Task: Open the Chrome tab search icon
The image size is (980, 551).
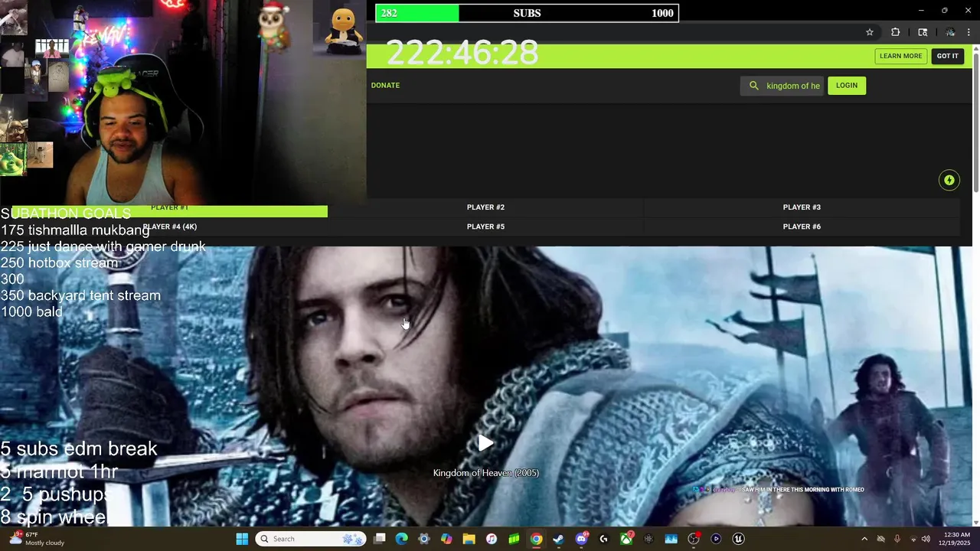Action: coord(923,32)
